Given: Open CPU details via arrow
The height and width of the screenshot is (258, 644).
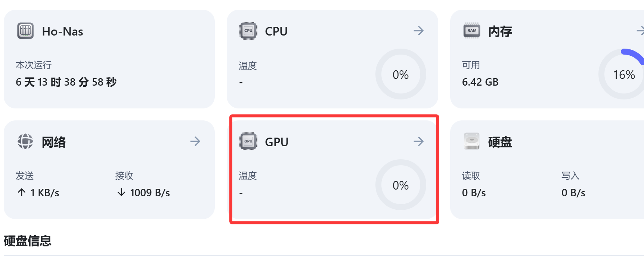Looking at the screenshot, I should [x=419, y=31].
